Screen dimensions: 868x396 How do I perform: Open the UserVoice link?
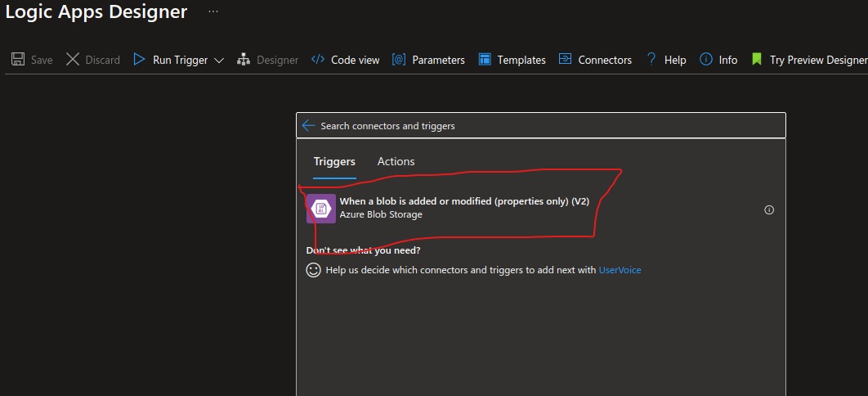click(620, 270)
